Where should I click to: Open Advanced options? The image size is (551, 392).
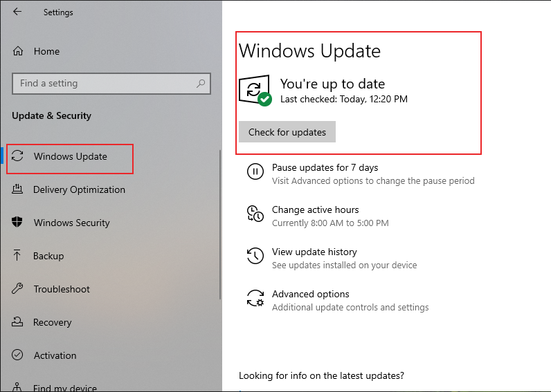tap(311, 294)
